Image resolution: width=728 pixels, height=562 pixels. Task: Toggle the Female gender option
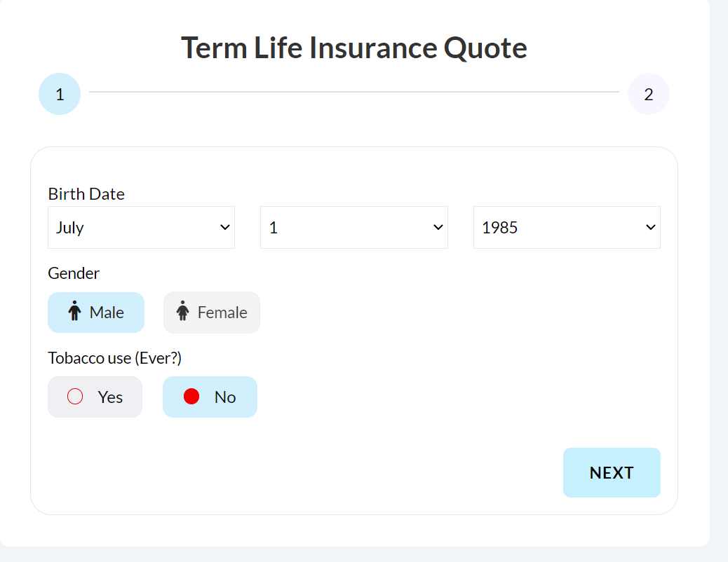tap(211, 312)
